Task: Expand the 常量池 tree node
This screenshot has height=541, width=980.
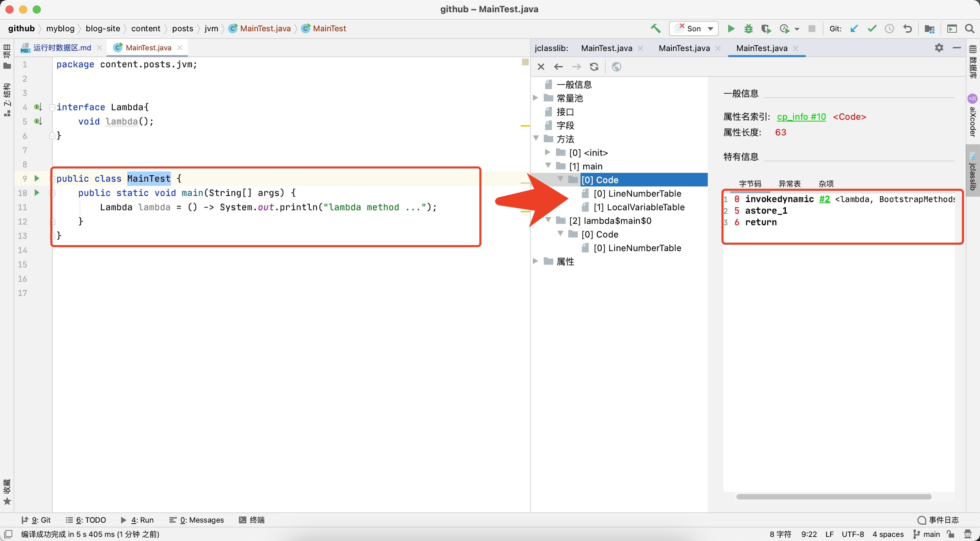Action: pyautogui.click(x=536, y=98)
